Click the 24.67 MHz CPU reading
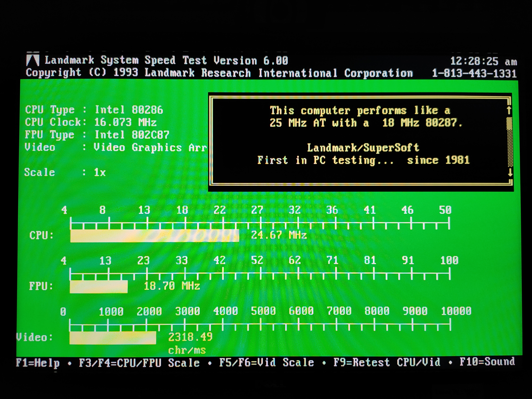 [279, 235]
